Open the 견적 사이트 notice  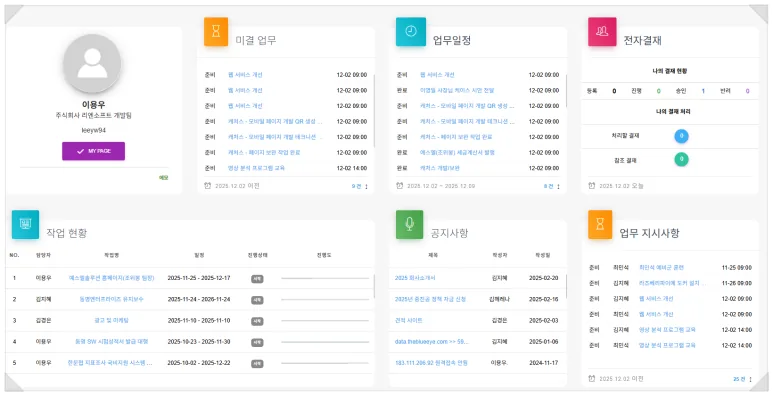point(409,321)
